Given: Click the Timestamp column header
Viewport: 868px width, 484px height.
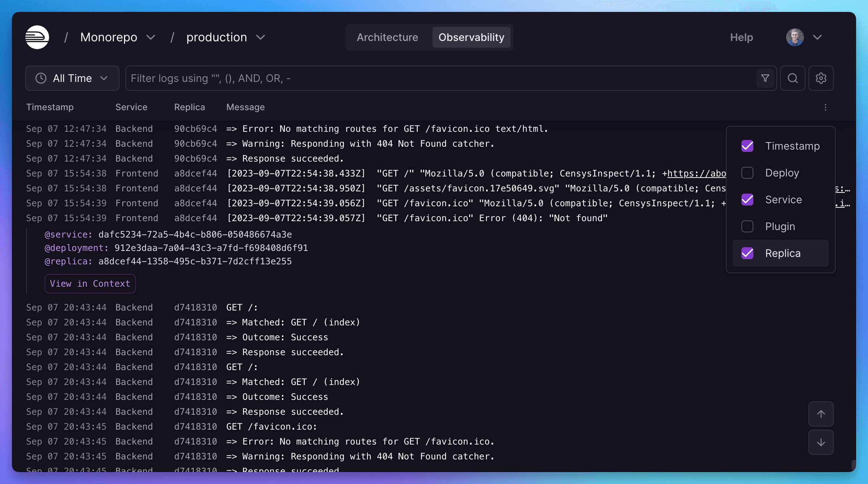Looking at the screenshot, I should 50,107.
